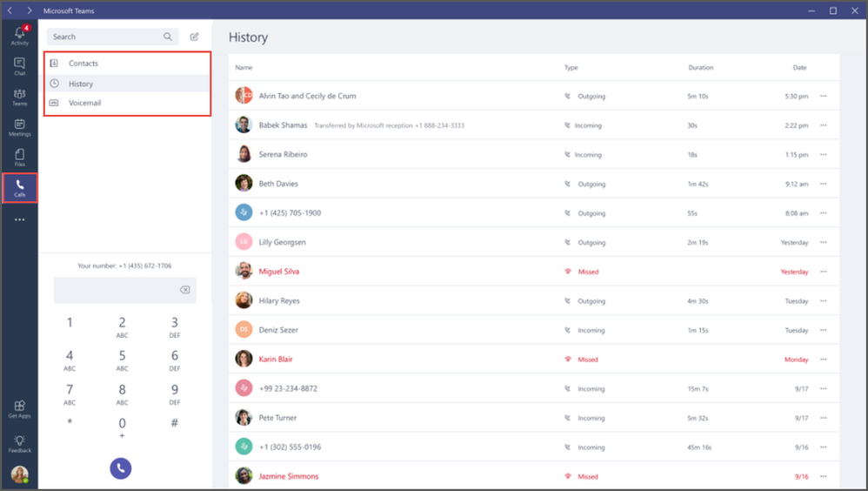Open Files in sidebar
Screen dimensions: 868x491
pos(19,158)
